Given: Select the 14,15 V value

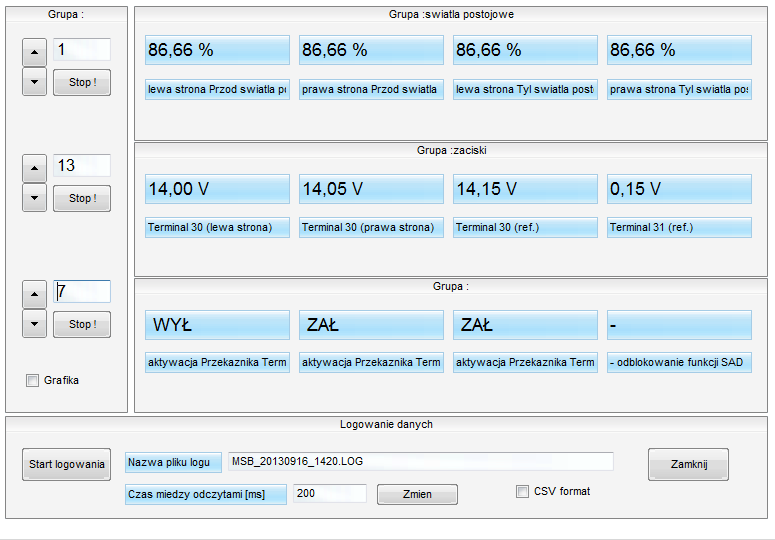Looking at the screenshot, I should pyautogui.click(x=525, y=189).
